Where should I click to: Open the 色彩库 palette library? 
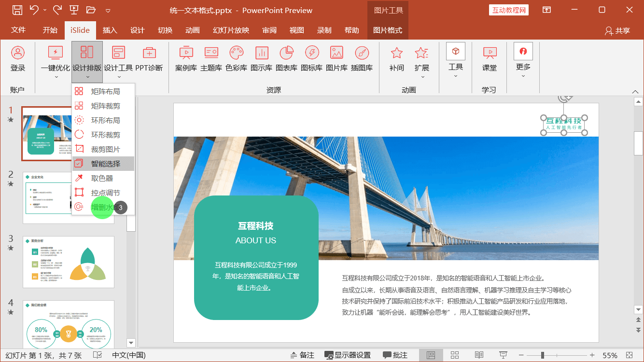[x=237, y=59]
